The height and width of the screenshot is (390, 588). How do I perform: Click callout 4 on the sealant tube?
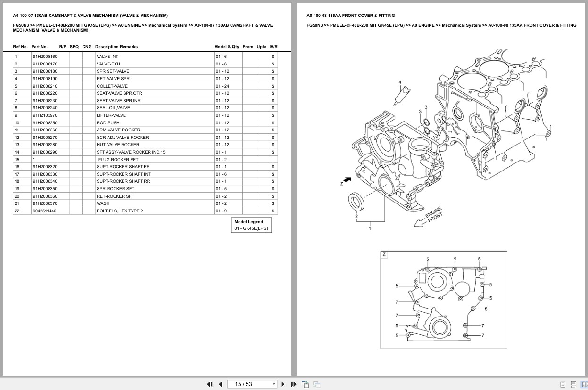pyautogui.click(x=400, y=82)
